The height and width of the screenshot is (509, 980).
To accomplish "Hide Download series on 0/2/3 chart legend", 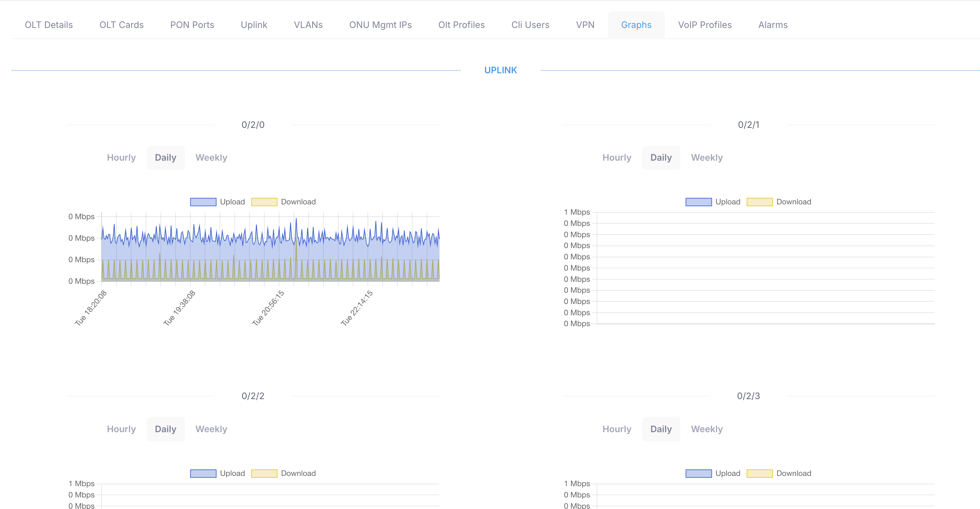I will click(759, 474).
